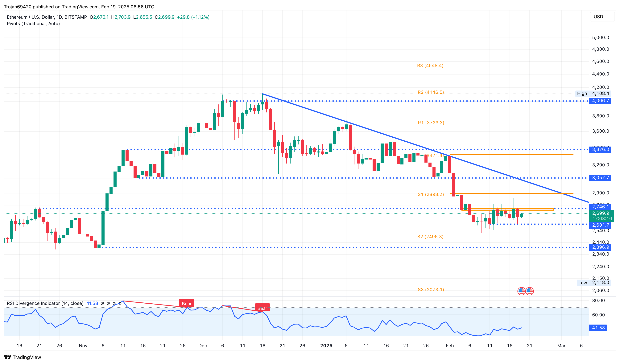Click the blue 41.58 value in RSI legend

(92, 303)
